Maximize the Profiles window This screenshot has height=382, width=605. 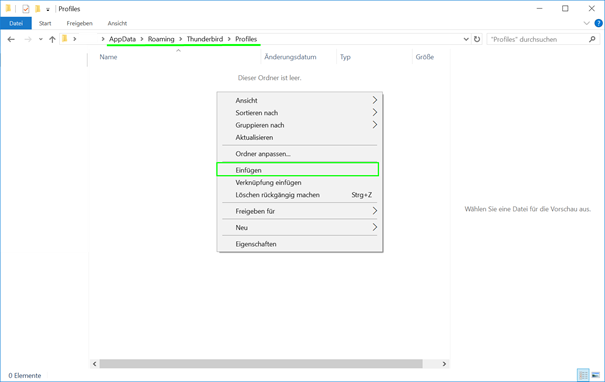565,8
